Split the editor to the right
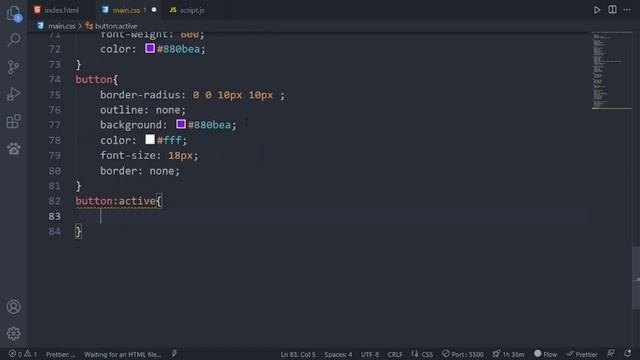This screenshot has width=640, height=360. click(612, 10)
